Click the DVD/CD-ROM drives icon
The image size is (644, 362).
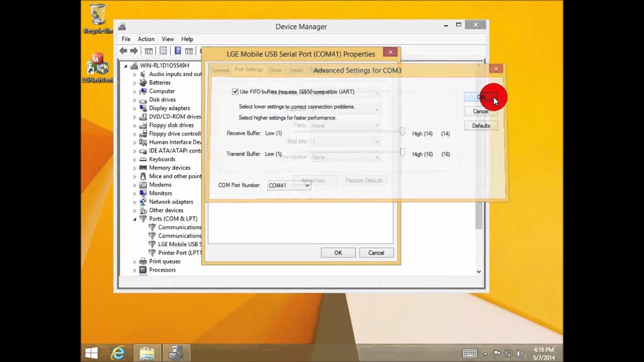[143, 117]
